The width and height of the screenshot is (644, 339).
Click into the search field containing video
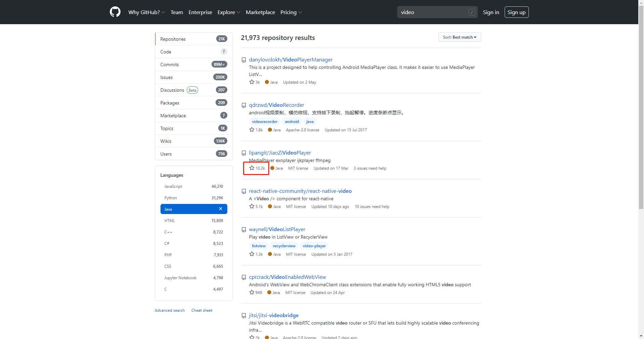437,12
